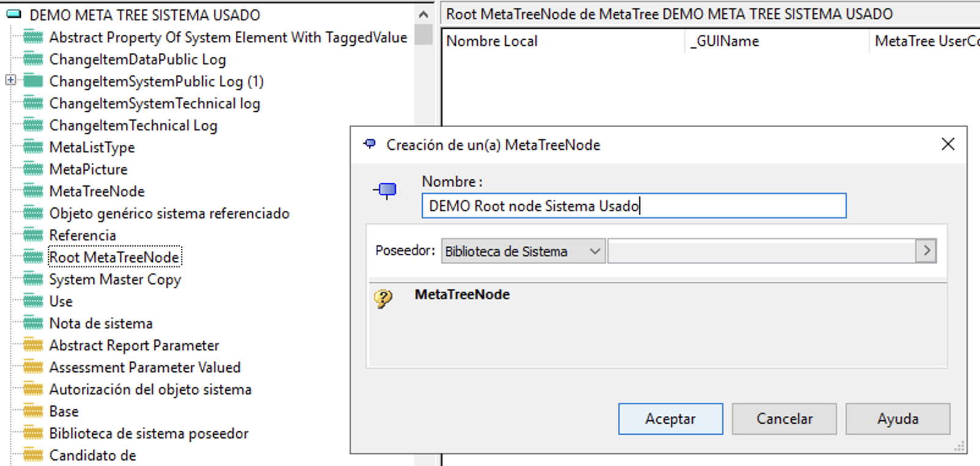Click into the Nombre text field
The height and width of the screenshot is (466, 980).
(634, 206)
